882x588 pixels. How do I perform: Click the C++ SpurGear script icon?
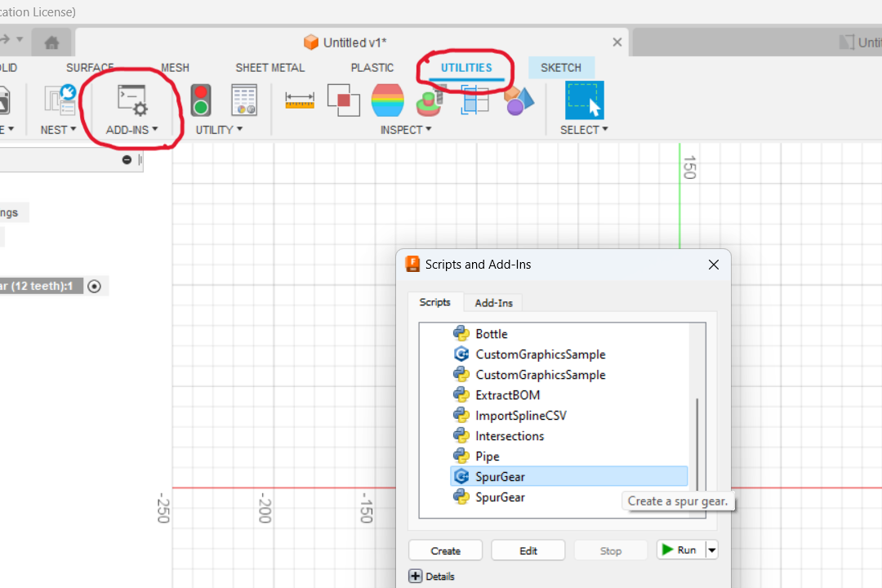pos(461,477)
